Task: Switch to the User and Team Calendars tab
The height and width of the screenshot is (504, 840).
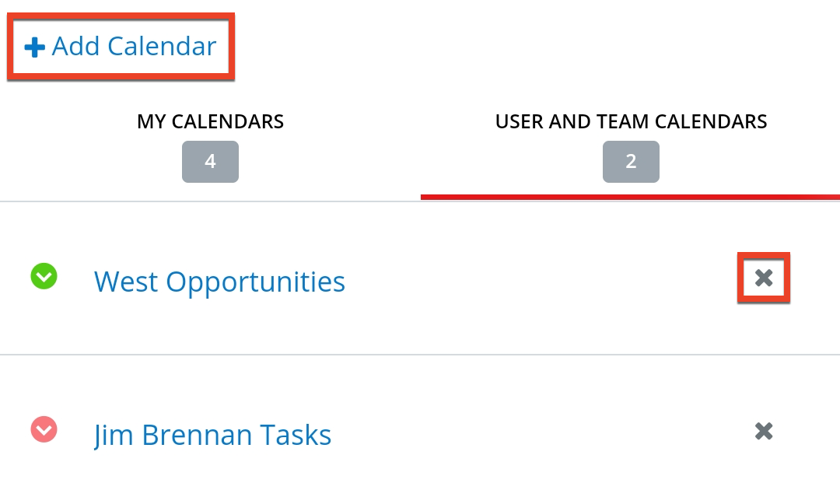Action: tap(631, 121)
